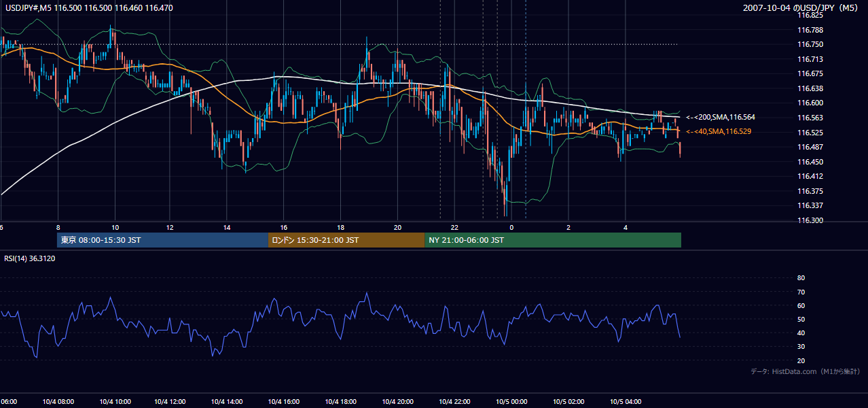
Task: Click the 10/4 08:00 time axis label
Action: pos(58,402)
